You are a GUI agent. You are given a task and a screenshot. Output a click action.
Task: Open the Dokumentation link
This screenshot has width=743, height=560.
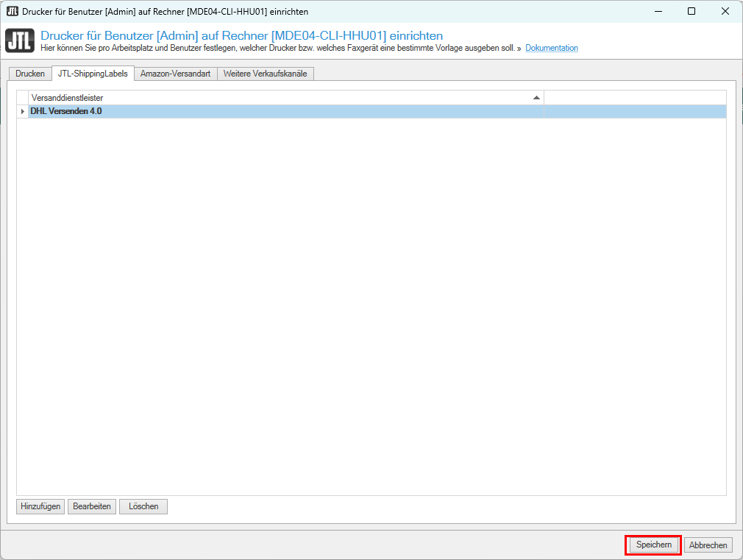(x=551, y=49)
